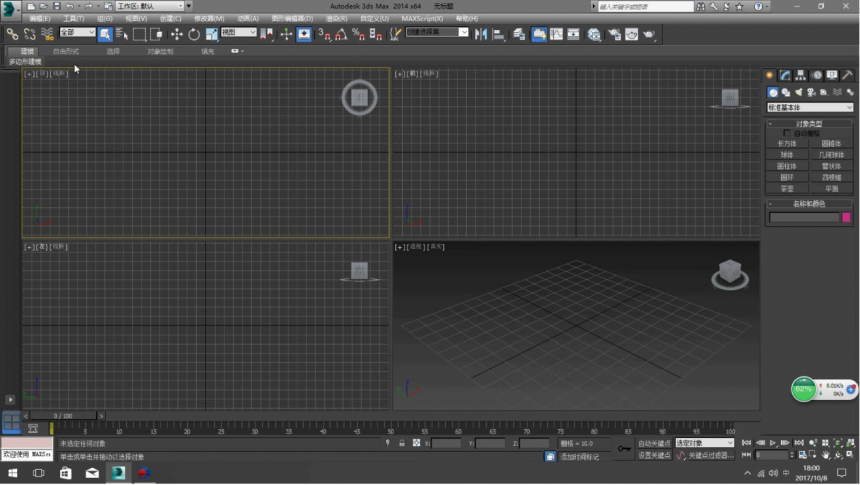Click the 球体 sphere primitive button
This screenshot has height=485, width=860.
pos(787,155)
